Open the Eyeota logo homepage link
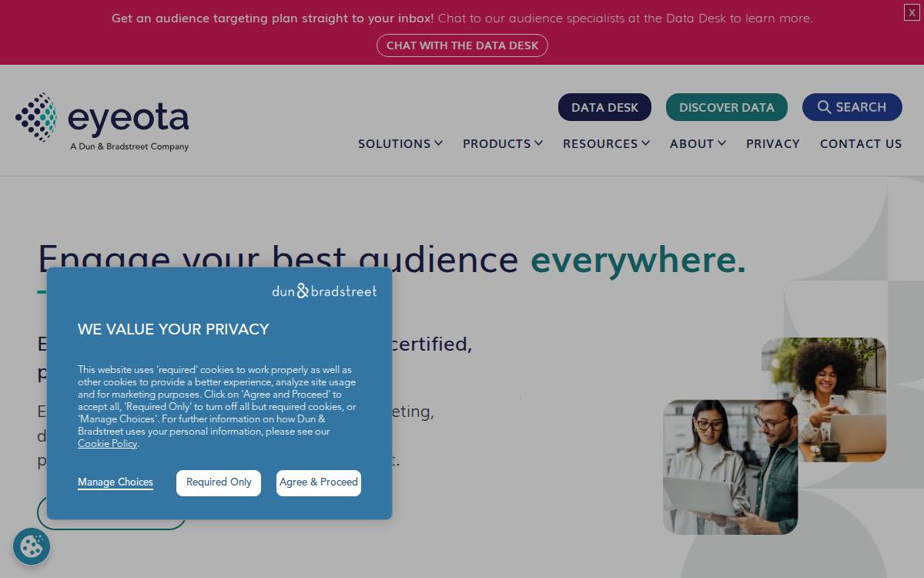The width and height of the screenshot is (924, 578). pyautogui.click(x=102, y=122)
